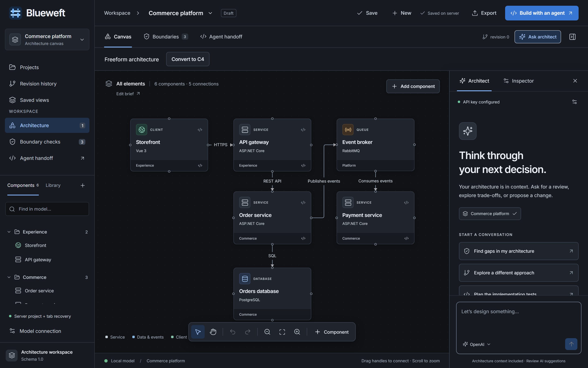Select the Library tab in sidebar
The width and height of the screenshot is (588, 368).
(53, 185)
